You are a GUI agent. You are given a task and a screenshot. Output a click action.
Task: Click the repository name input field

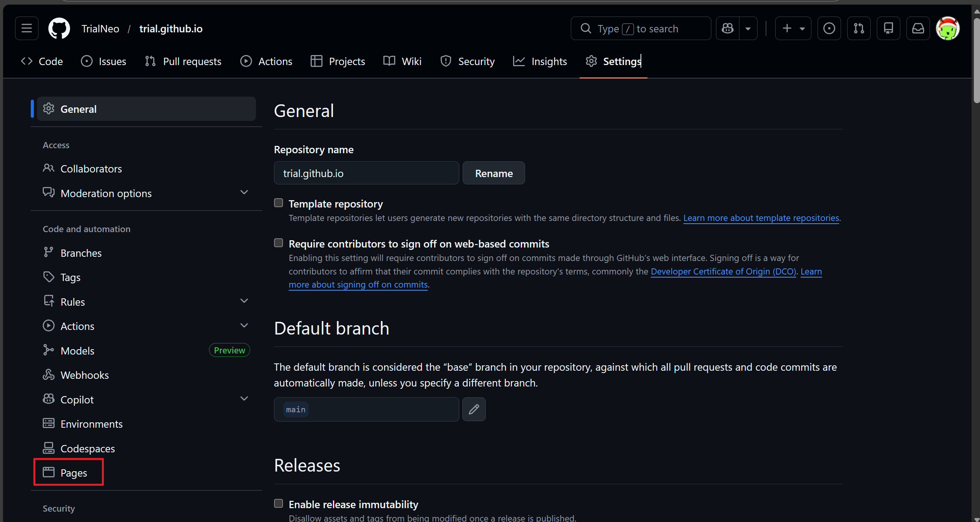pos(366,173)
